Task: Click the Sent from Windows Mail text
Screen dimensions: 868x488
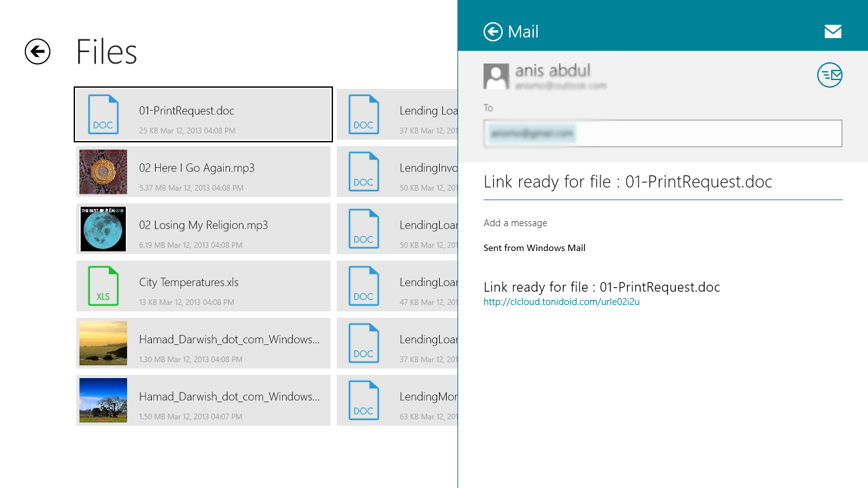Action: (534, 248)
